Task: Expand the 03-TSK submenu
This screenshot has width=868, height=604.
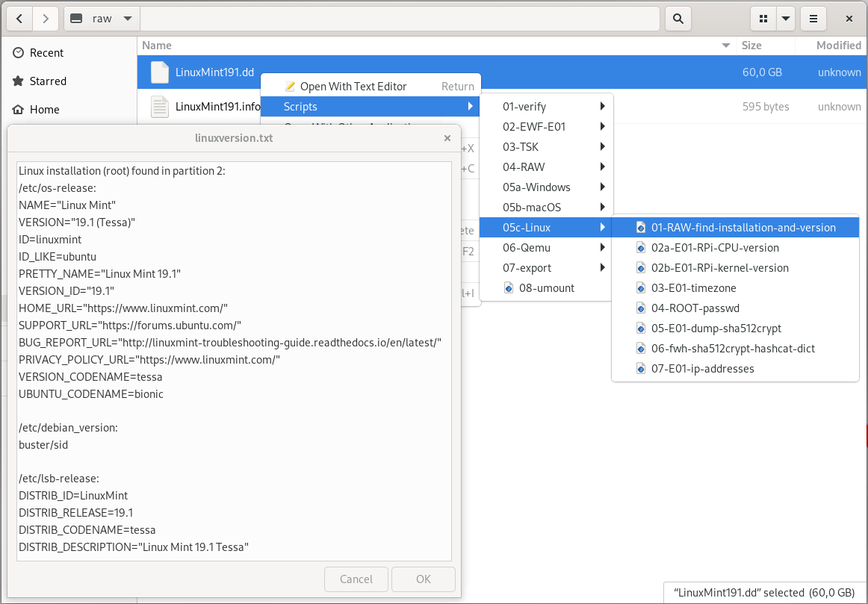Action: tap(546, 146)
